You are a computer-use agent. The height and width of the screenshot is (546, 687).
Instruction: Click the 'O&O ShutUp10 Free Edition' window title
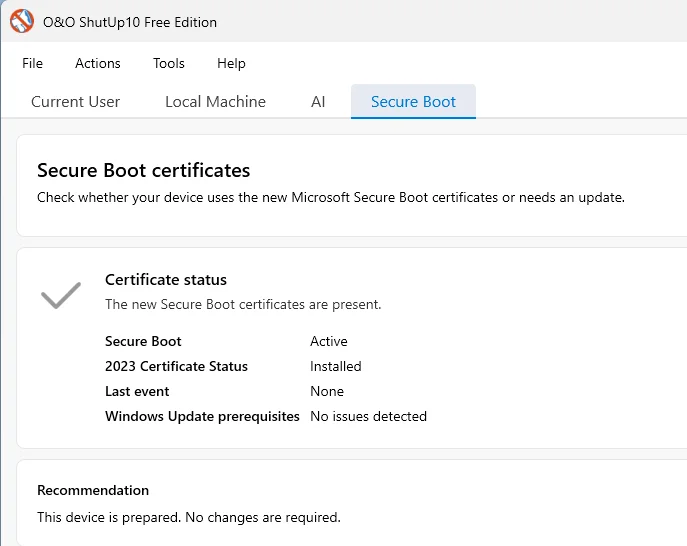tap(130, 22)
